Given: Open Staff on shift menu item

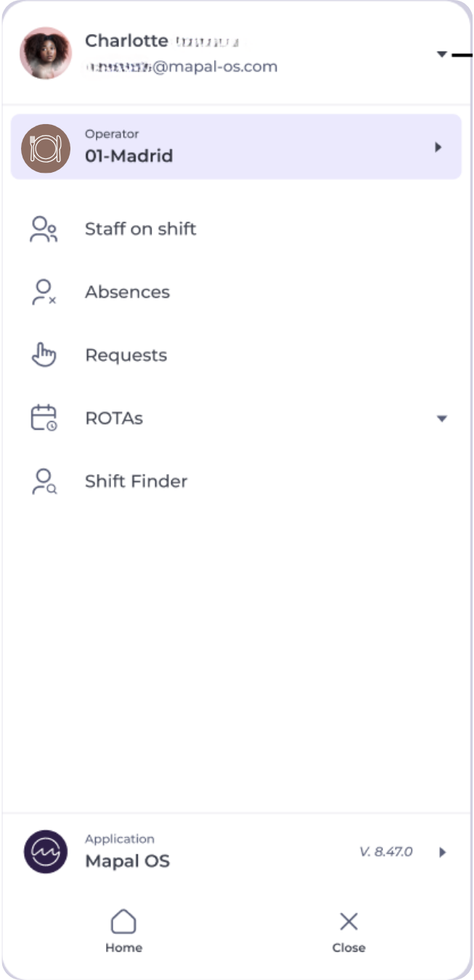Looking at the screenshot, I should coord(141,229).
